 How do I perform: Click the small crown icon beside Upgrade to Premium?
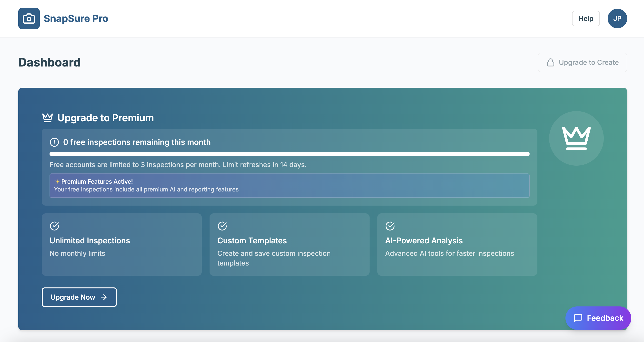[48, 118]
